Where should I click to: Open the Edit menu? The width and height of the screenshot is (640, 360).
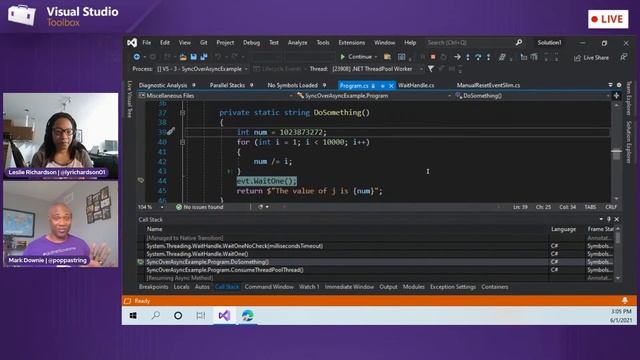(x=164, y=42)
